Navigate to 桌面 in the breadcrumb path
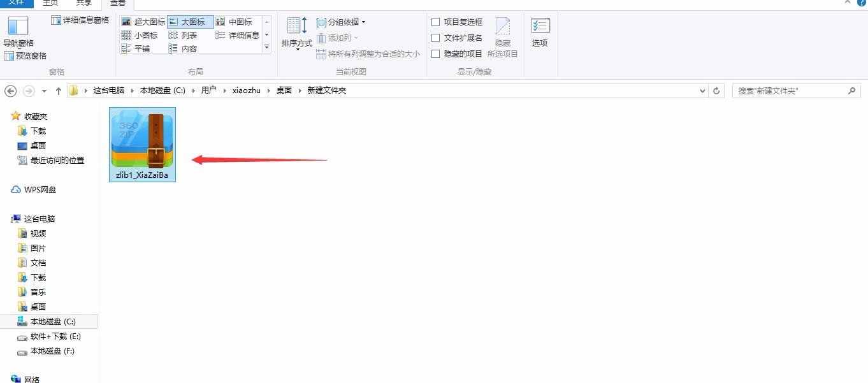This screenshot has height=383, width=868. pyautogui.click(x=283, y=90)
